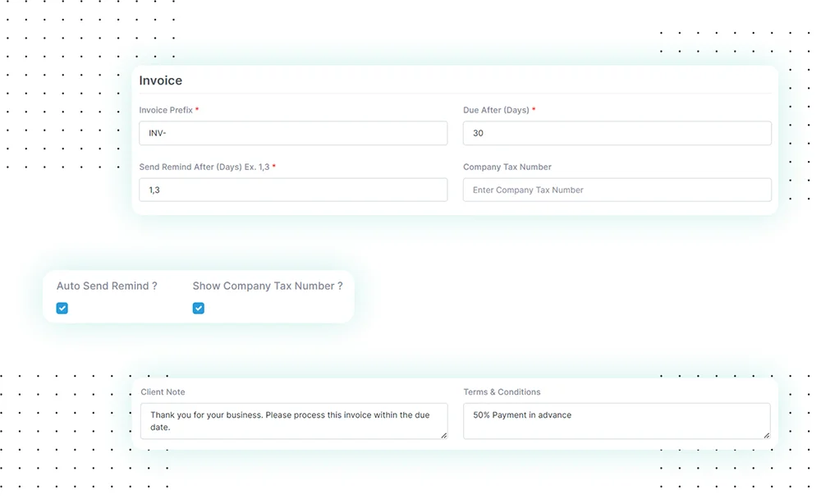821x504 pixels.
Task: Click the Invoice Prefix required label
Action: [x=168, y=109]
